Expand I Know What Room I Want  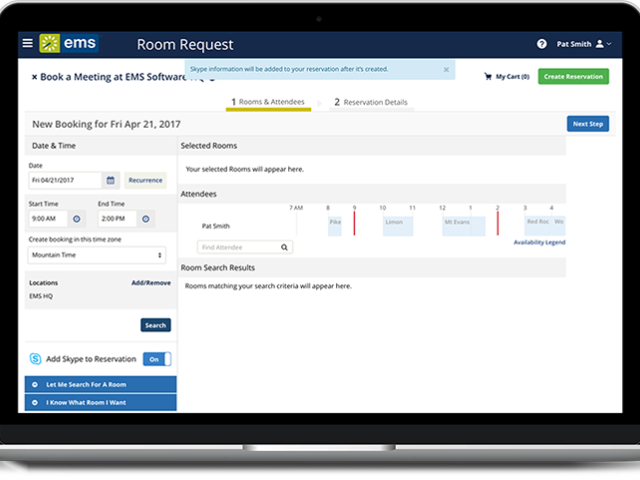click(100, 402)
